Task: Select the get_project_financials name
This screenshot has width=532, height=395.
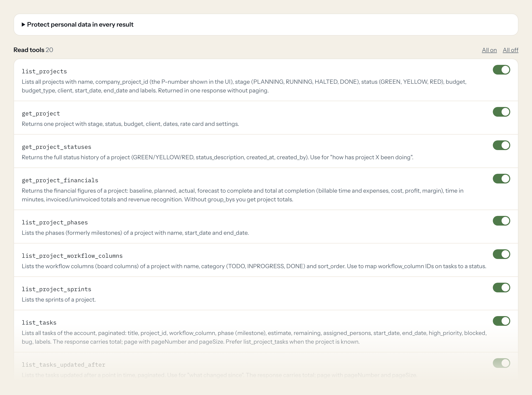Action: click(x=60, y=180)
